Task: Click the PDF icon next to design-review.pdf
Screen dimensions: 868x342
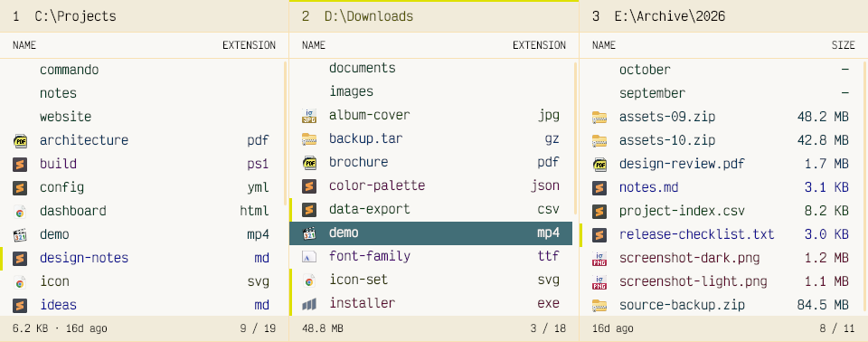Action: click(x=599, y=164)
